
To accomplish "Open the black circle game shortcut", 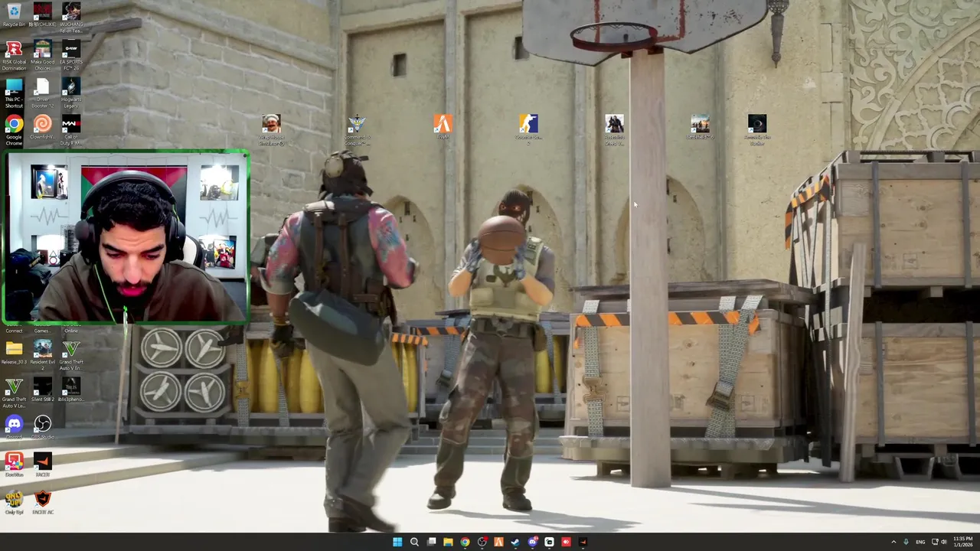I will 756,129.
